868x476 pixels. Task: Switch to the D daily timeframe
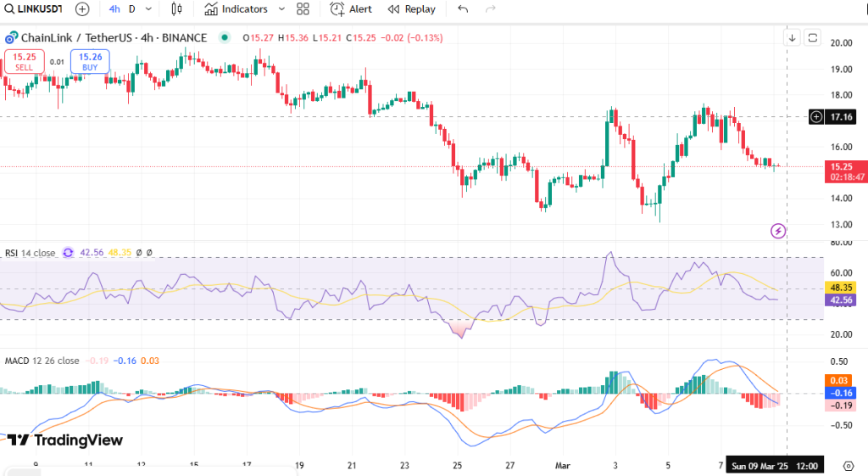(131, 8)
